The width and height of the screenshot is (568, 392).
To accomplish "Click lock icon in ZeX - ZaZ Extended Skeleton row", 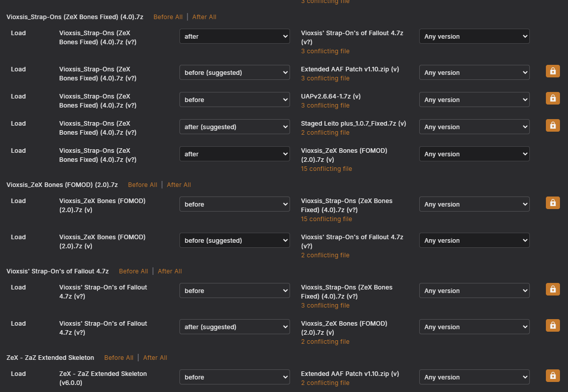I will click(x=553, y=376).
